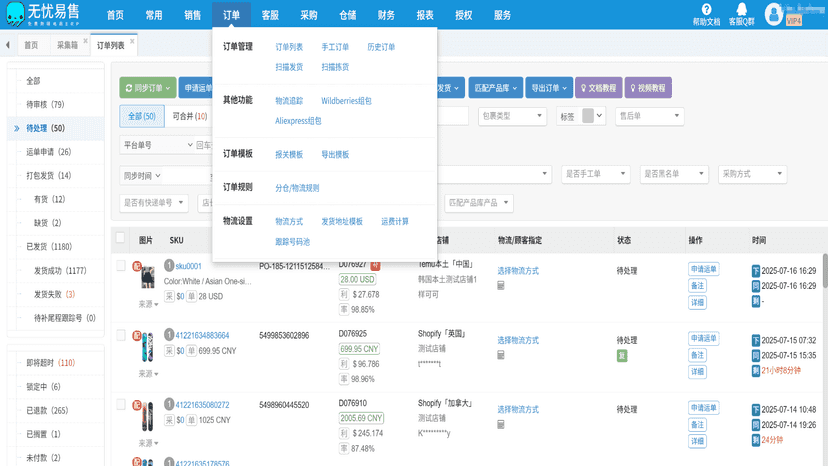Select 物流追踪 in the order menu
The height and width of the screenshot is (466, 828).
289,101
